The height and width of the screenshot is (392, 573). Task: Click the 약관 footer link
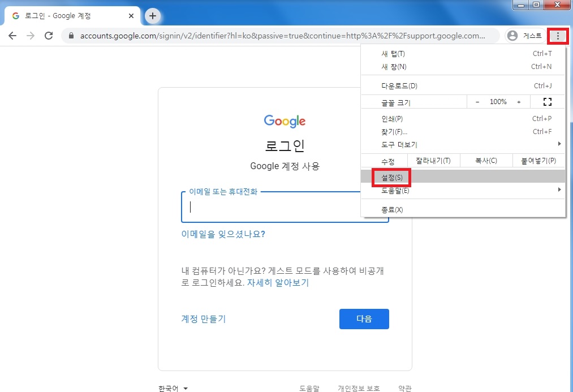[x=405, y=388]
